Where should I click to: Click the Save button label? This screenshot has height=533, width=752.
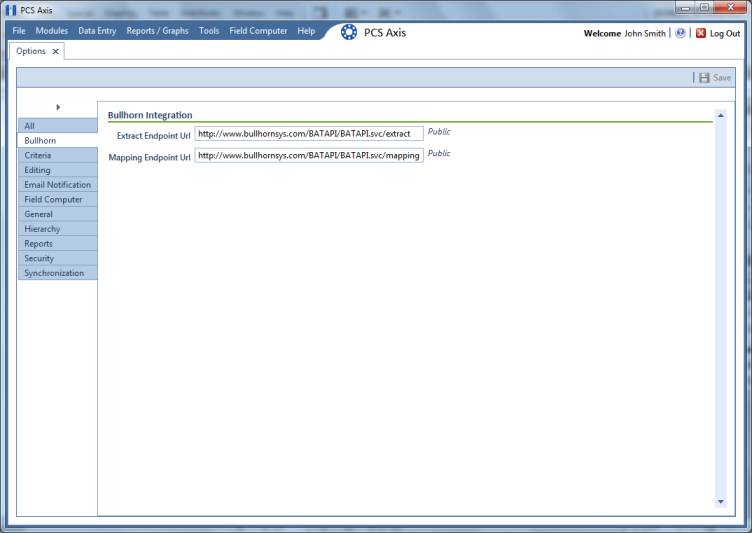coord(722,78)
